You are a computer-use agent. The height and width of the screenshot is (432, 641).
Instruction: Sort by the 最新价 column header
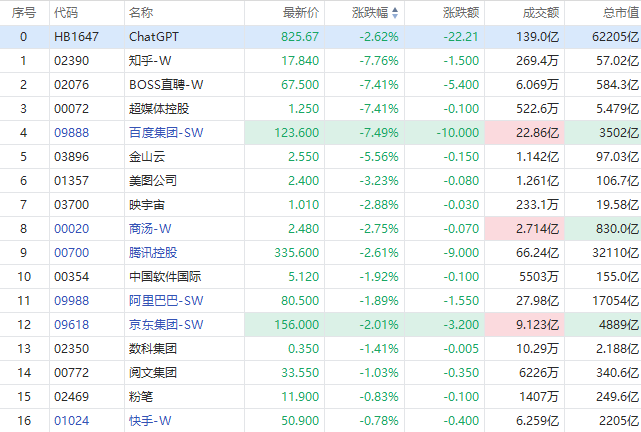point(301,13)
